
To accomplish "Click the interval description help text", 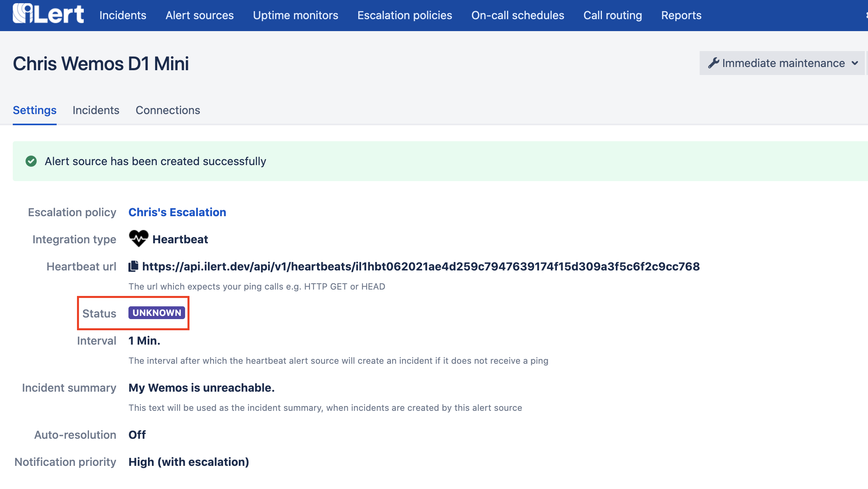I will pyautogui.click(x=338, y=361).
